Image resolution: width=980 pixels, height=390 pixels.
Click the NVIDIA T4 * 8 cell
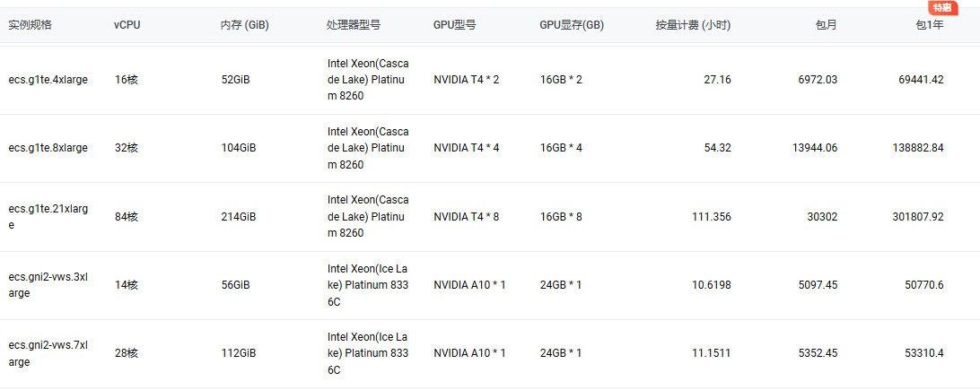point(467,217)
